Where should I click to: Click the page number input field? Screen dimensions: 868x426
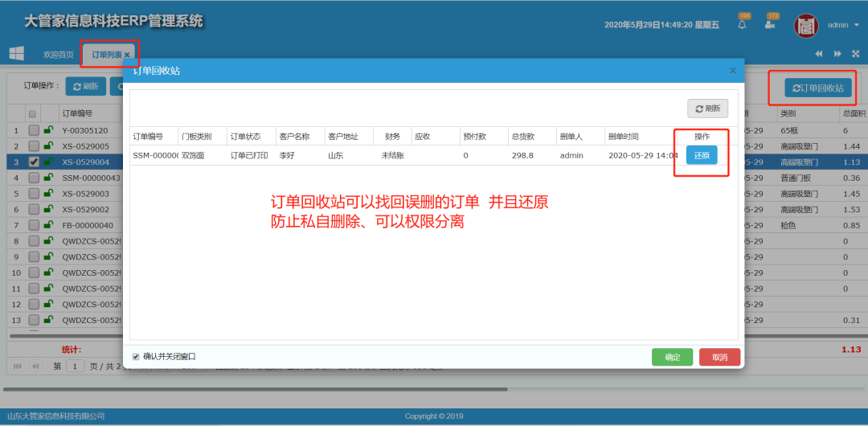[76, 366]
